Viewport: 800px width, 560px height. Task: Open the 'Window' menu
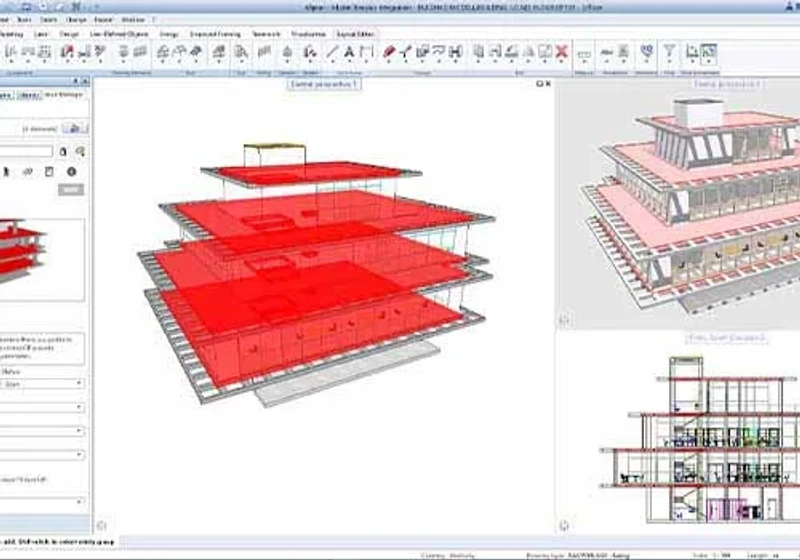(x=133, y=19)
